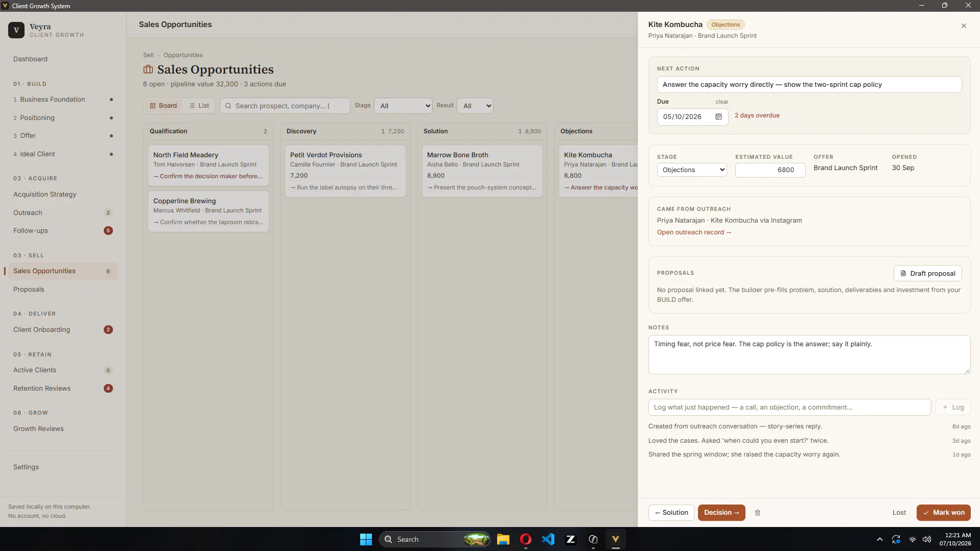Delete opportunity with the trash icon

click(x=758, y=513)
